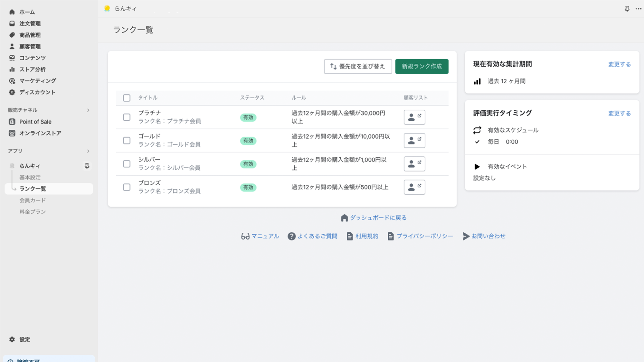This screenshot has width=644, height=362.
Task: Click the ステータス column header
Action: coord(252,97)
